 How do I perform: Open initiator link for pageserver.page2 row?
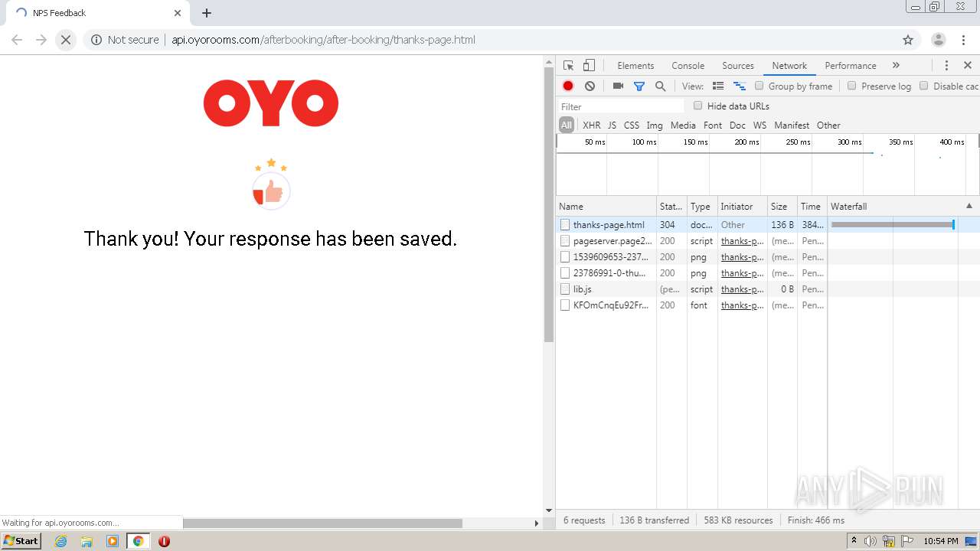742,241
